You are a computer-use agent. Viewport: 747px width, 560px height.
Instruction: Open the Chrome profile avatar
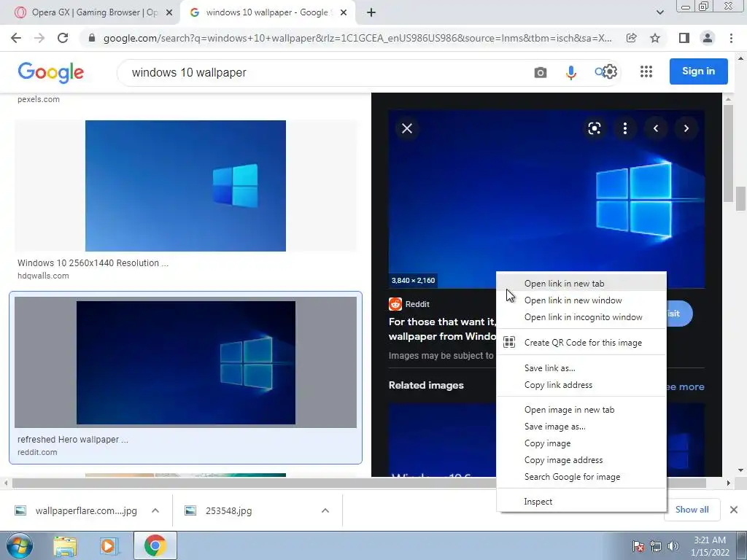[x=708, y=38]
